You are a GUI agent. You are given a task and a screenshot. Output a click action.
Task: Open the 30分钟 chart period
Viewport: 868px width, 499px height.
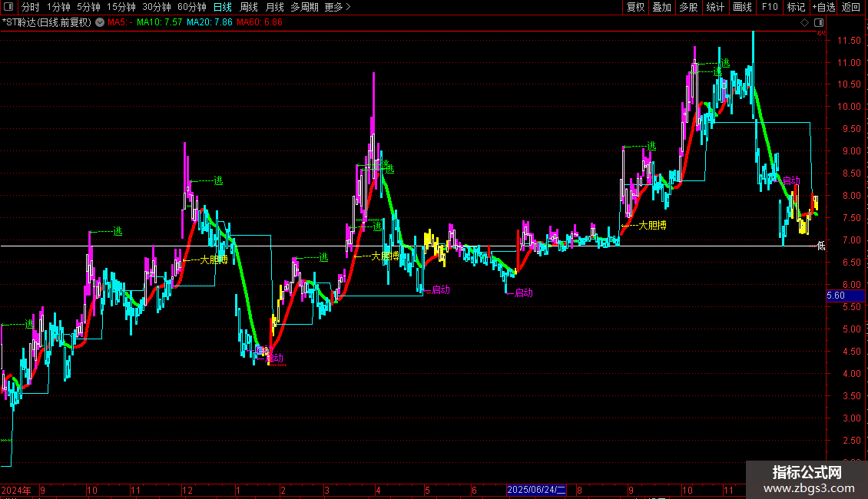tap(157, 7)
